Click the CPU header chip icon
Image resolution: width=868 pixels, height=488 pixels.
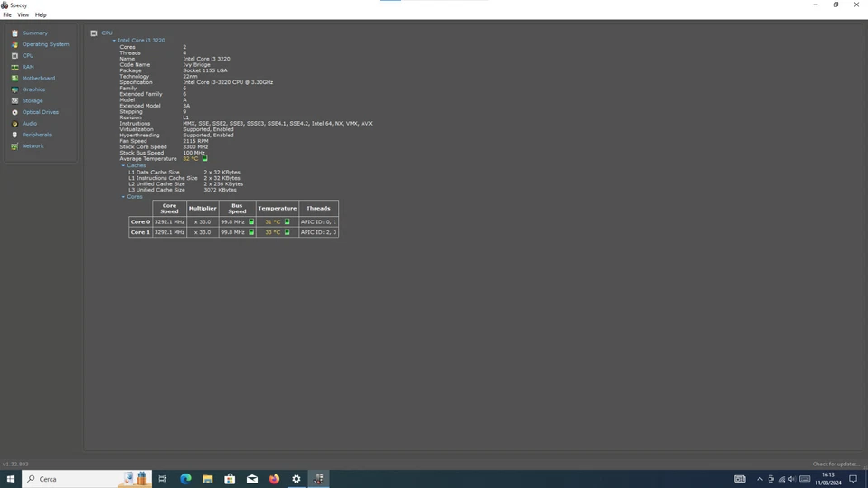point(94,33)
